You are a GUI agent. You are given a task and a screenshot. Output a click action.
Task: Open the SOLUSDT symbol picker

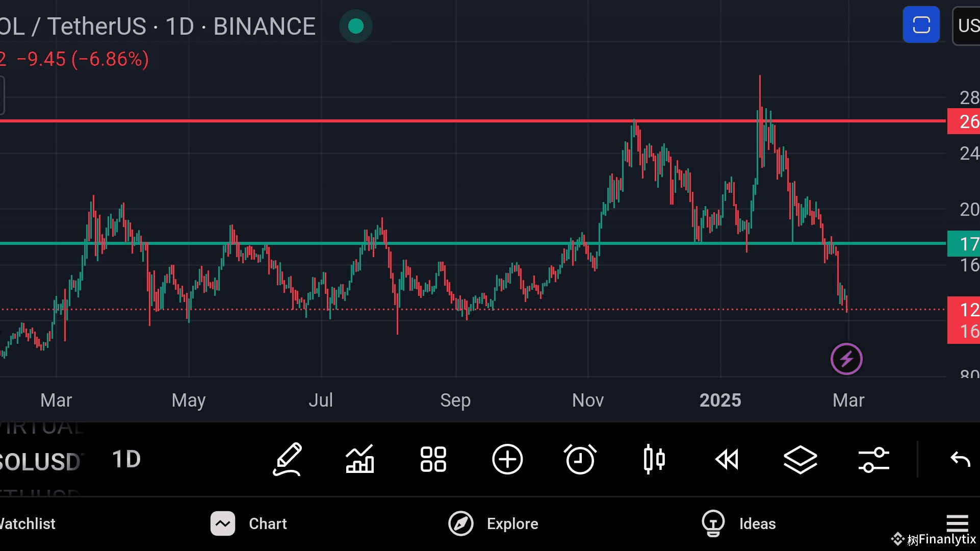pos(41,462)
